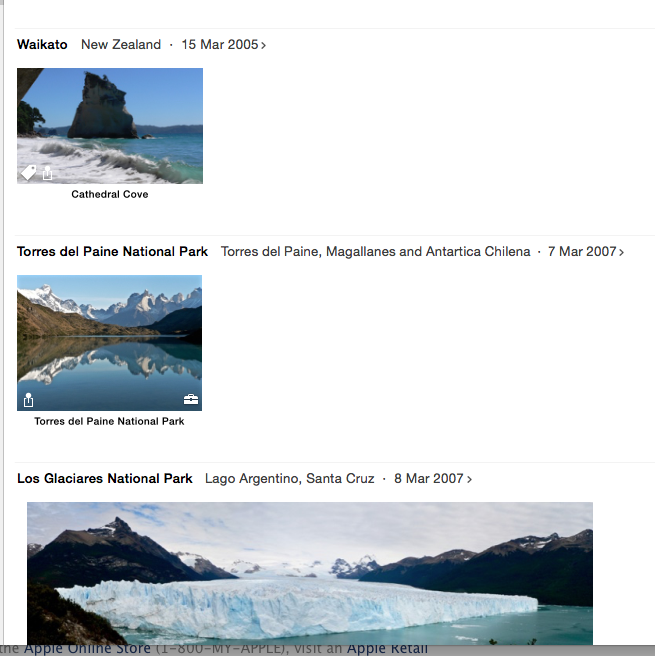Open the Los Glaciares National Park heading
Image resolution: width=655 pixels, height=656 pixels.
click(105, 478)
